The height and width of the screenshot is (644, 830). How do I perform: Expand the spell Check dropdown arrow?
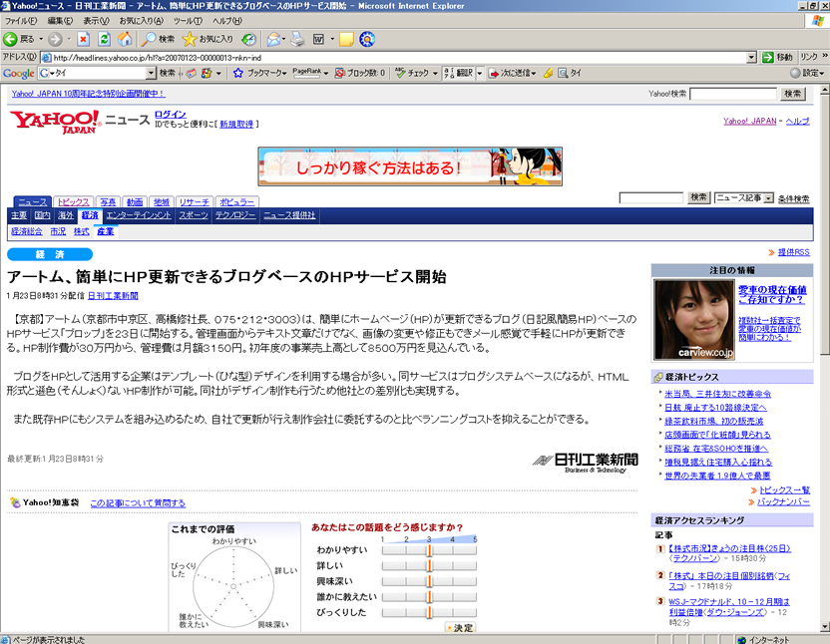click(435, 73)
